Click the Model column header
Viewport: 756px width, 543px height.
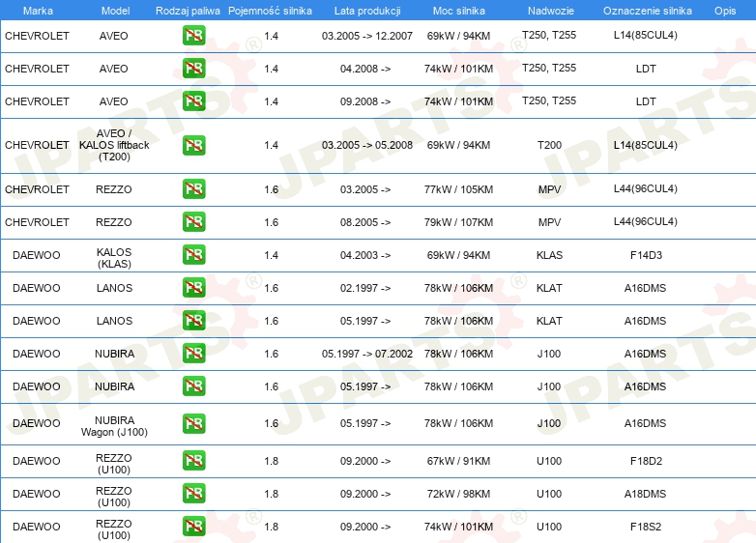click(115, 11)
